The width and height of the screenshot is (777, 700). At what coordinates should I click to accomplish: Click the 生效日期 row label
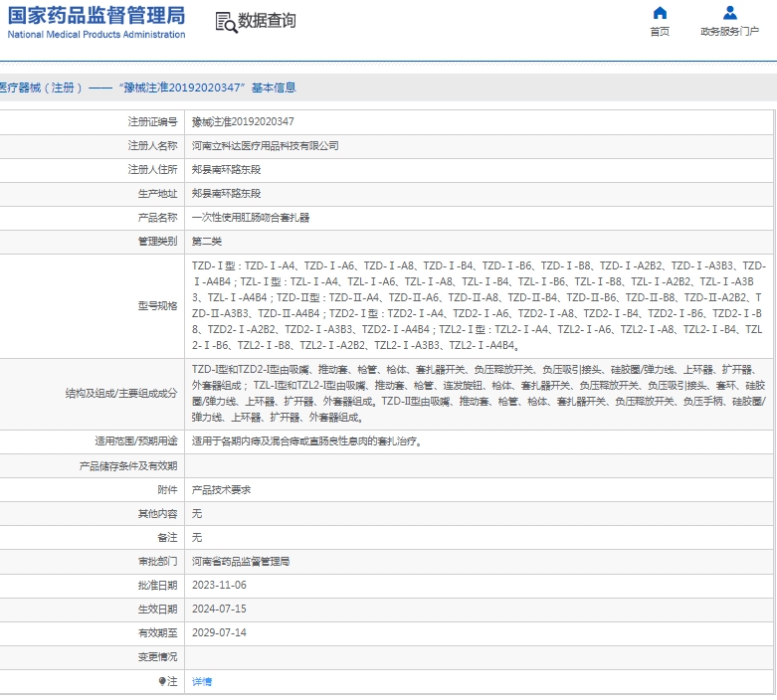point(157,609)
